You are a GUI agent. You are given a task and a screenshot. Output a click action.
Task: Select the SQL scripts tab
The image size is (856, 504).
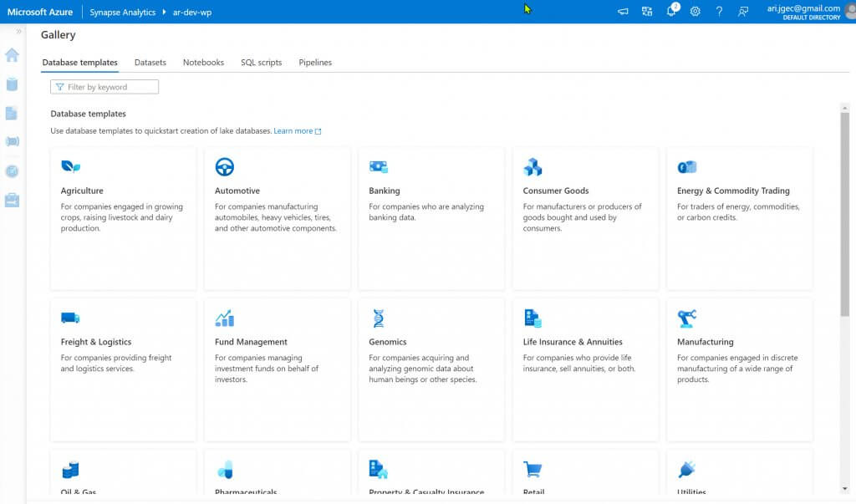261,62
